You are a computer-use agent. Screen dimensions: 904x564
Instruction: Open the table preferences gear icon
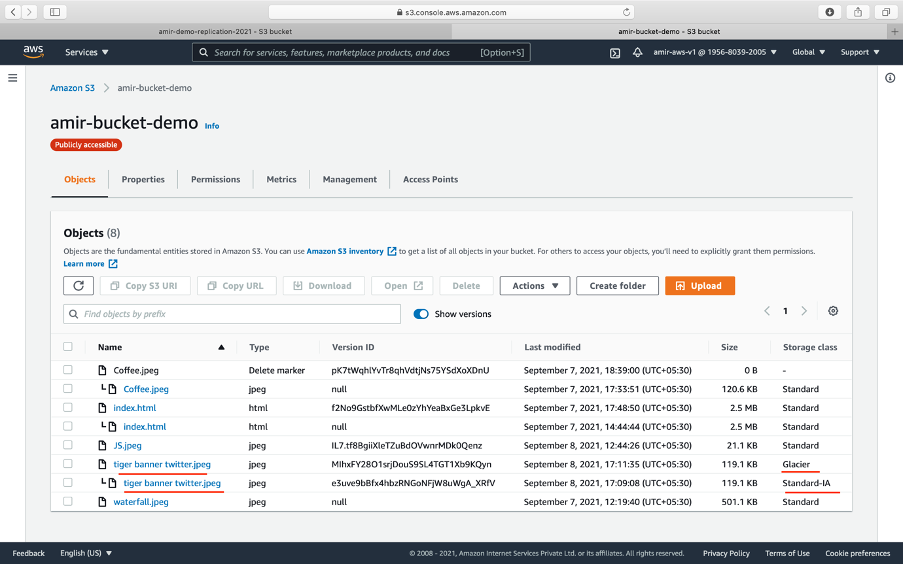tap(833, 311)
